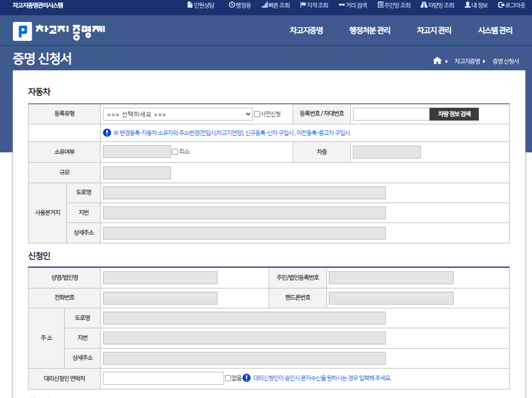Check the 리스 checkbox
The height and width of the screenshot is (398, 532).
pyautogui.click(x=175, y=152)
